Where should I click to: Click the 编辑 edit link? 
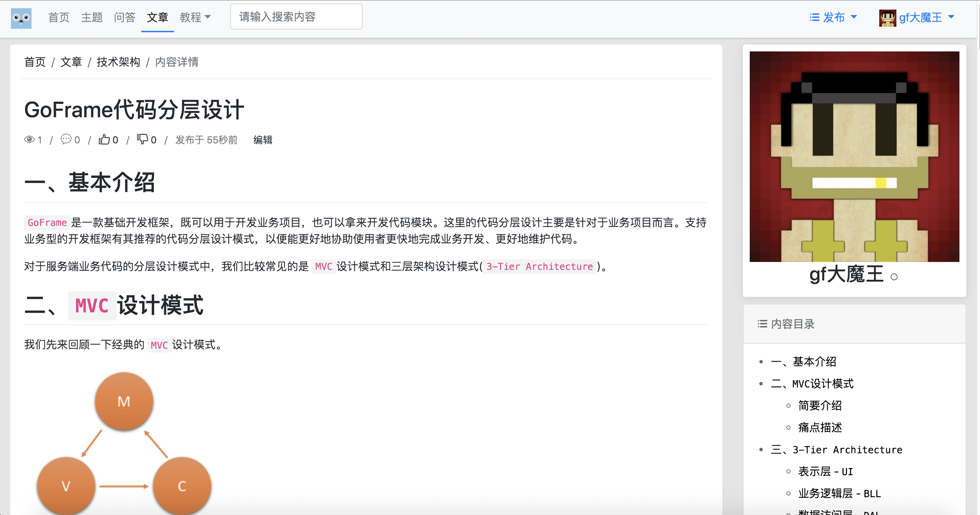click(x=262, y=140)
